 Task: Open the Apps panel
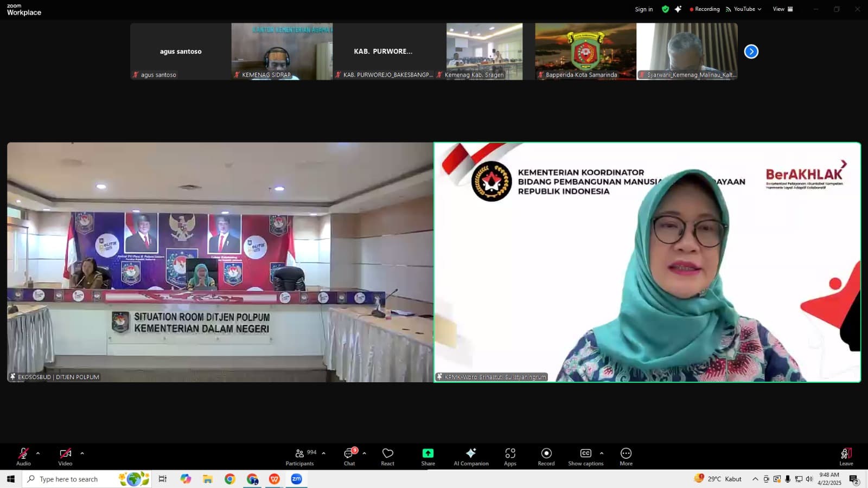[x=510, y=456]
